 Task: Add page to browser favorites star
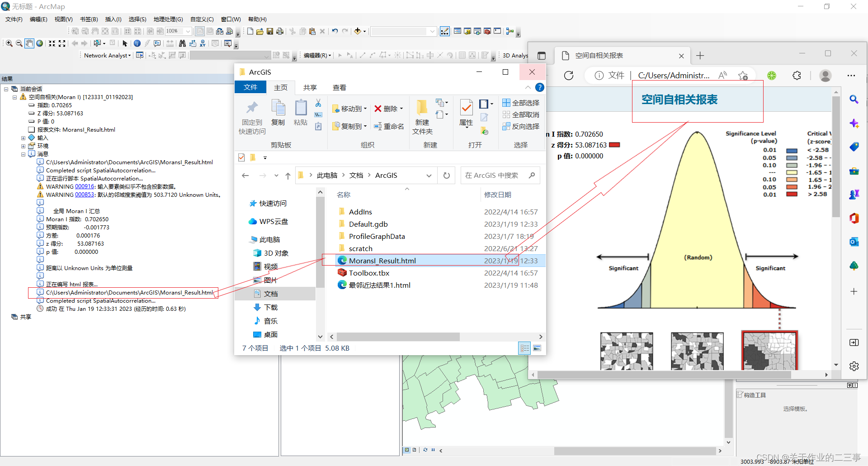(743, 76)
